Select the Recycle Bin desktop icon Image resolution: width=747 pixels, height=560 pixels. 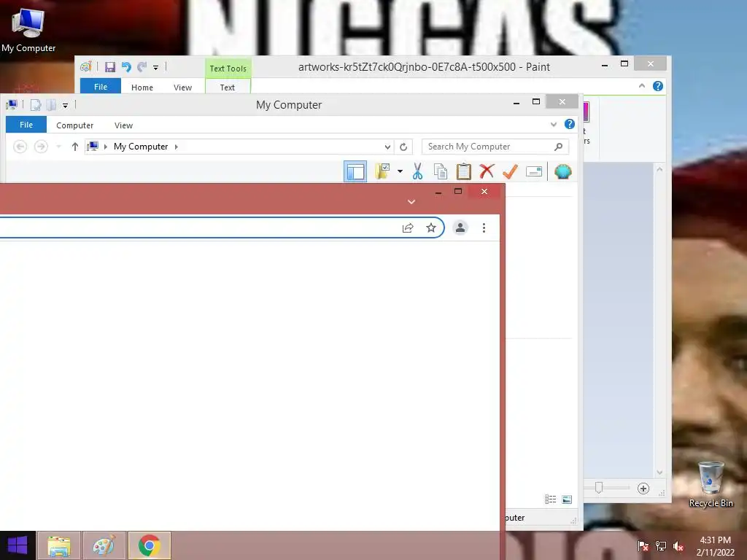coord(711,484)
